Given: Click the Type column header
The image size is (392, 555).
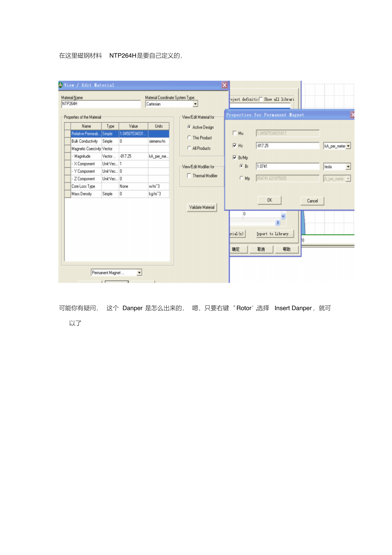Looking at the screenshot, I should coord(110,126).
